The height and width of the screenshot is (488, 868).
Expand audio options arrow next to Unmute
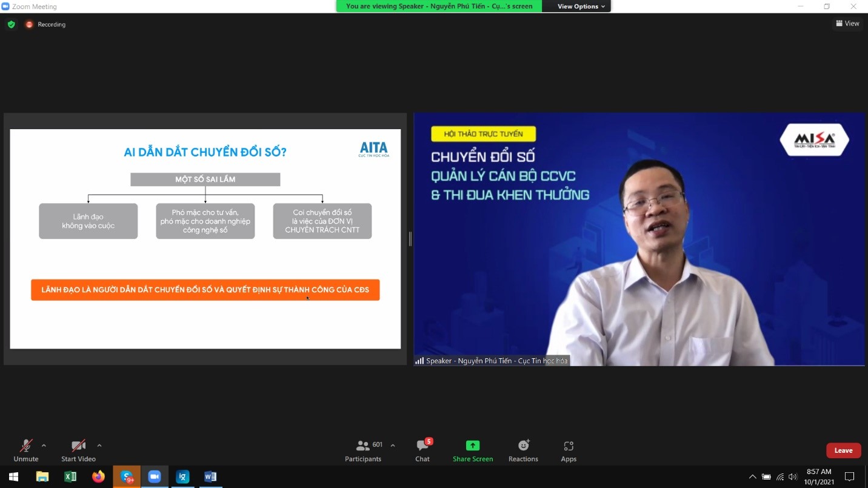pos(44,446)
